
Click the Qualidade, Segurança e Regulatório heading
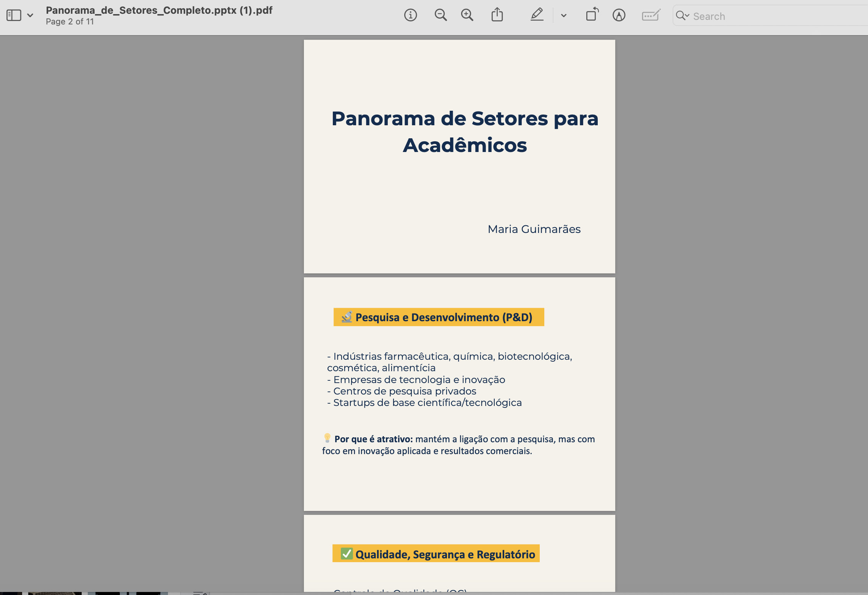(445, 554)
